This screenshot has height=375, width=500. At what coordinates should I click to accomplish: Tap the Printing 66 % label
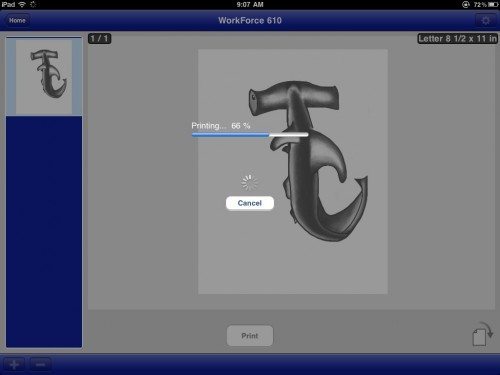[x=221, y=126]
